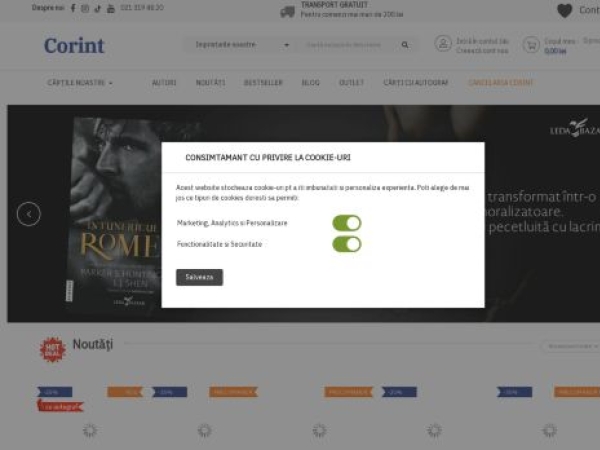The width and height of the screenshot is (600, 450).
Task: Click the search magnifier icon
Action: click(x=405, y=45)
